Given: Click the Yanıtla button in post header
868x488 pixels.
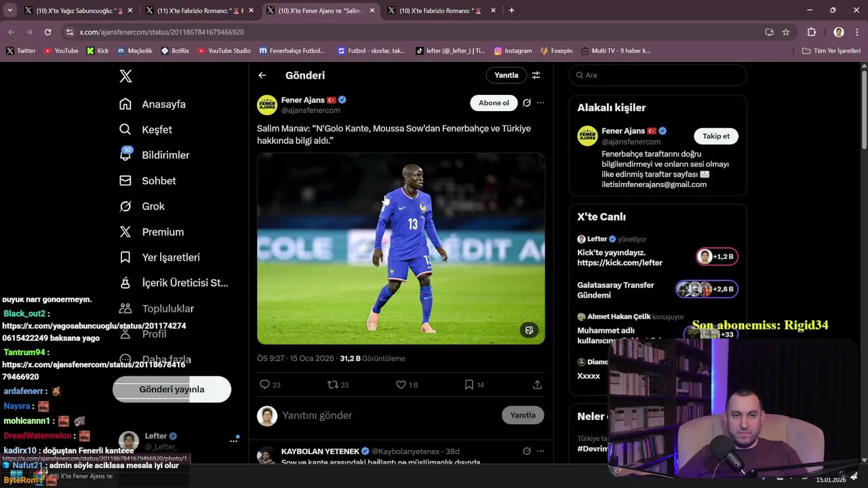Looking at the screenshot, I should [x=506, y=75].
